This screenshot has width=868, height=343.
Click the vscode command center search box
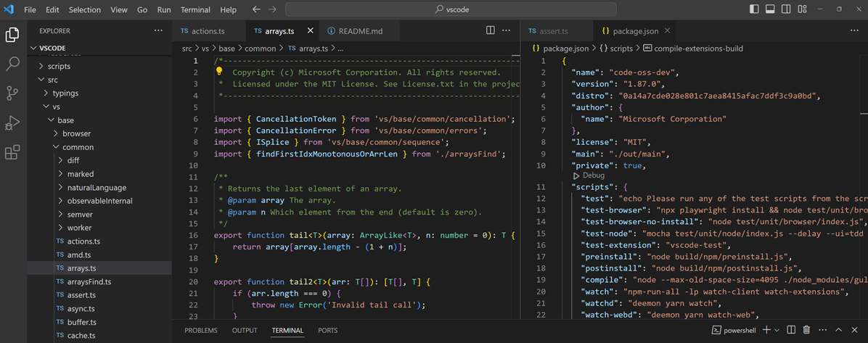coord(451,9)
